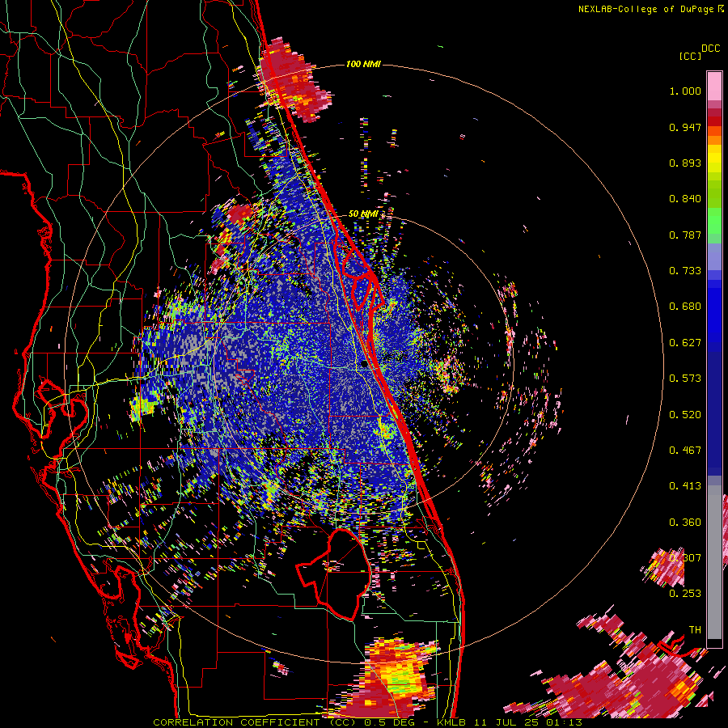
Task: Click the 0.253 color scale value
Action: coord(685,594)
